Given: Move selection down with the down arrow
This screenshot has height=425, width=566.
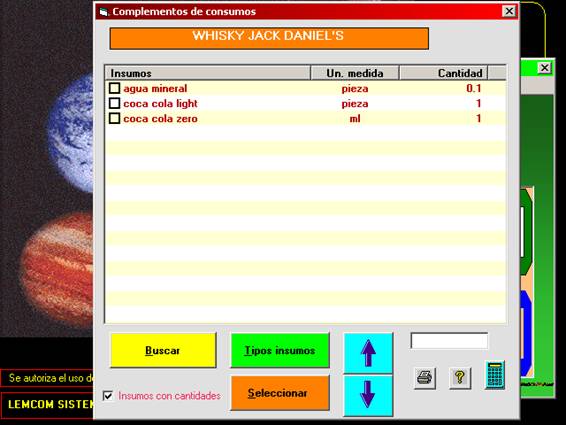Looking at the screenshot, I should point(368,395).
